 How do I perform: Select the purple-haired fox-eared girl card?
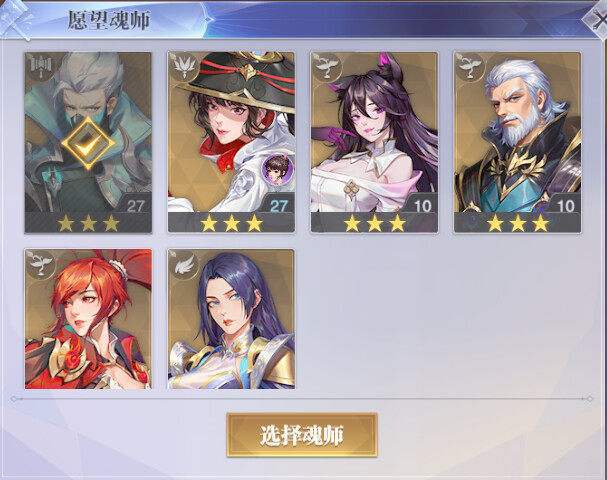coord(374,142)
